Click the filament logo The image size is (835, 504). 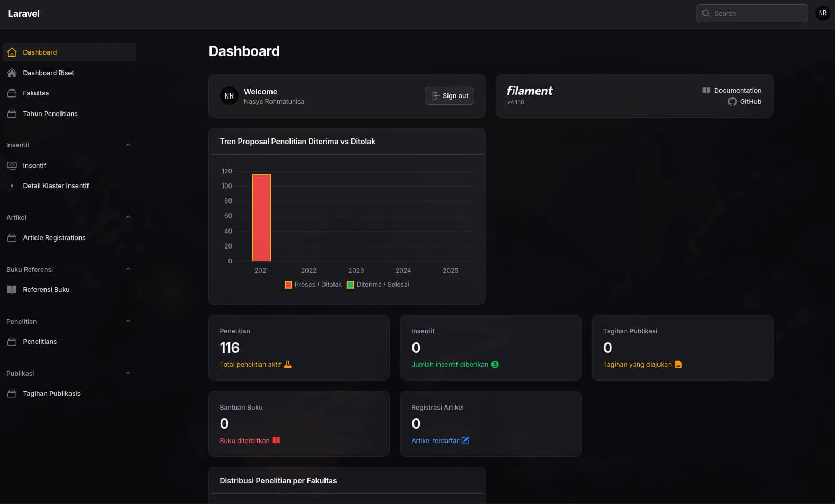530,91
